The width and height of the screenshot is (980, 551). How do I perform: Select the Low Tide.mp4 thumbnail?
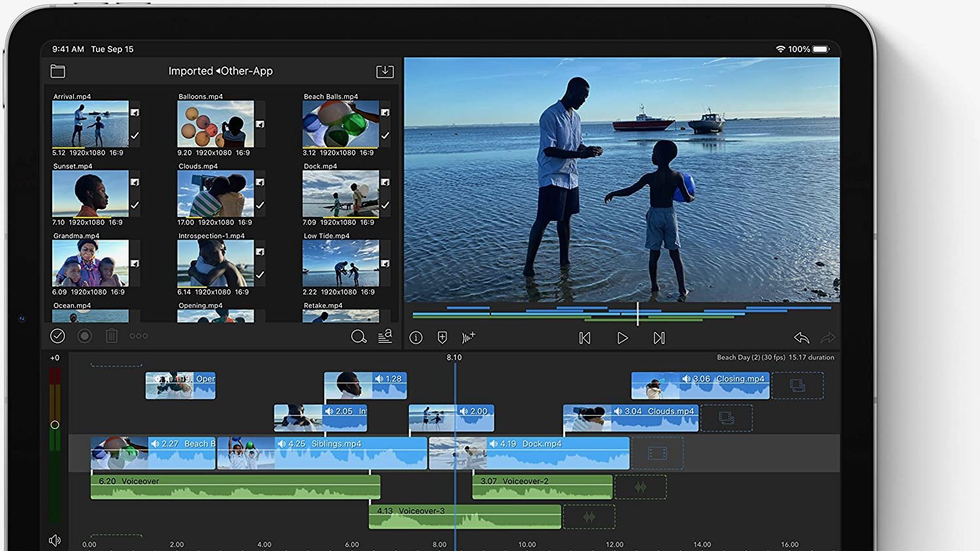(340, 263)
